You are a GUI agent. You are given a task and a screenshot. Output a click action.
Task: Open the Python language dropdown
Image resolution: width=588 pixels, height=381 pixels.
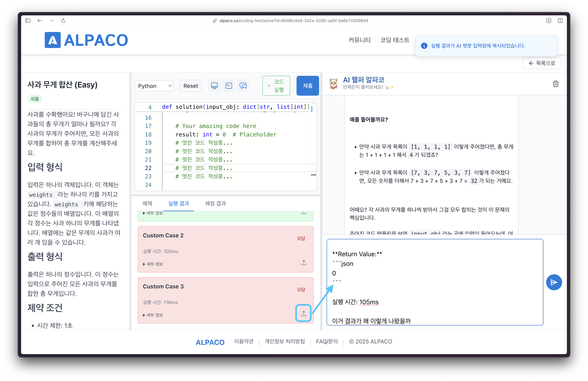click(154, 86)
